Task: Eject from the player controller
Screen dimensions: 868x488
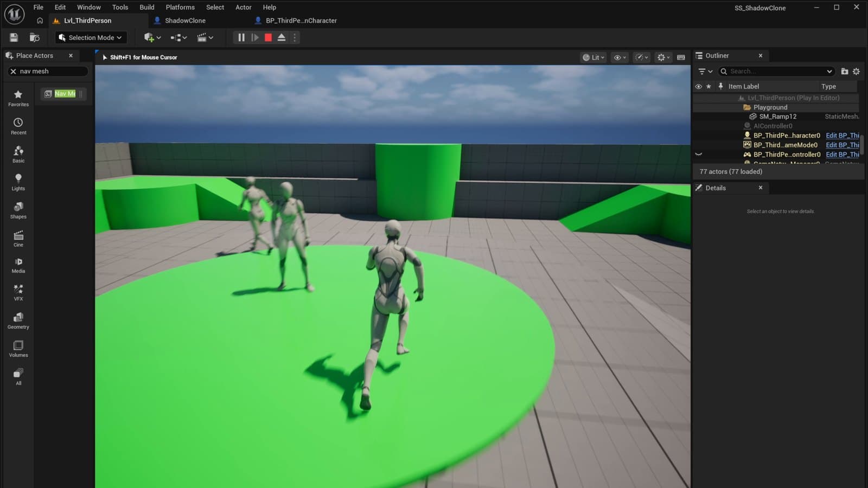Action: pos(282,37)
